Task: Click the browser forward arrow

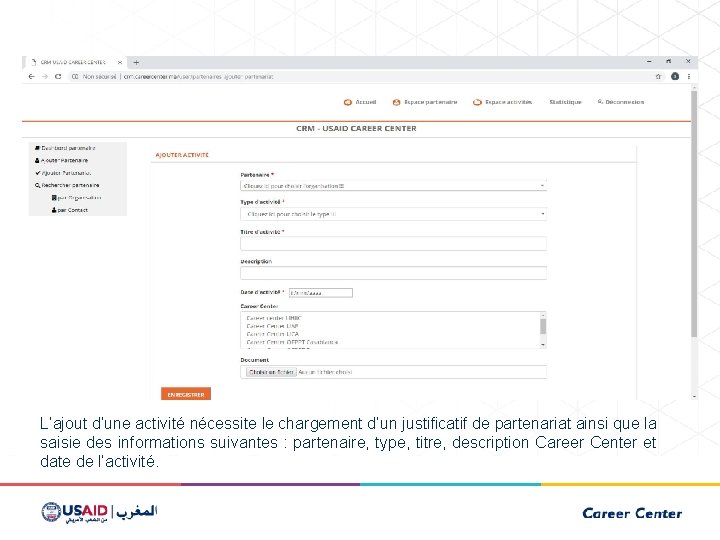Action: point(45,77)
